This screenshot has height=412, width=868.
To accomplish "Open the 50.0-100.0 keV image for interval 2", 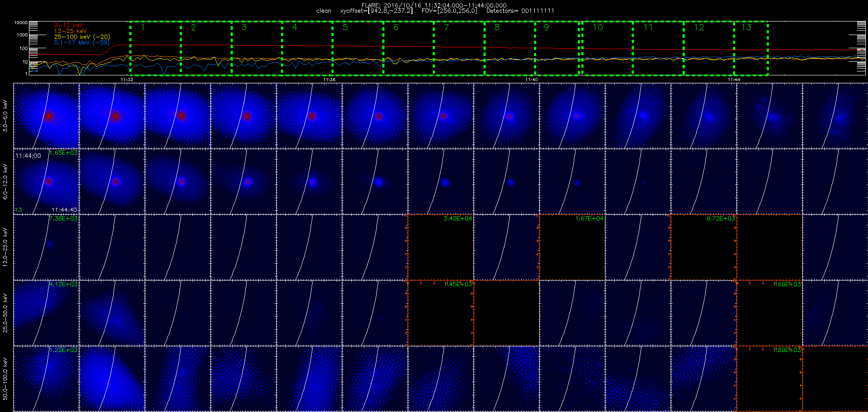I will (x=112, y=378).
